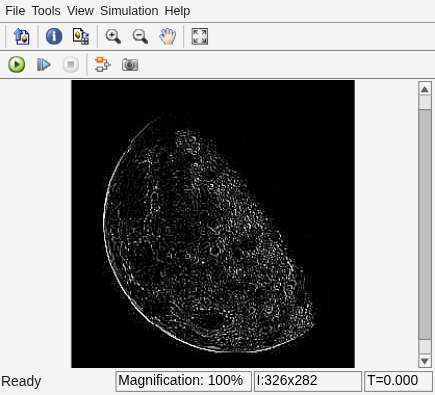Open the video information icon

click(x=54, y=36)
